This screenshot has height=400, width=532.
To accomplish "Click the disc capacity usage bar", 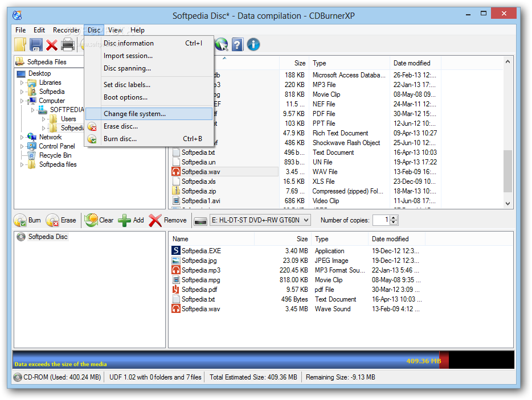I will 263,360.
